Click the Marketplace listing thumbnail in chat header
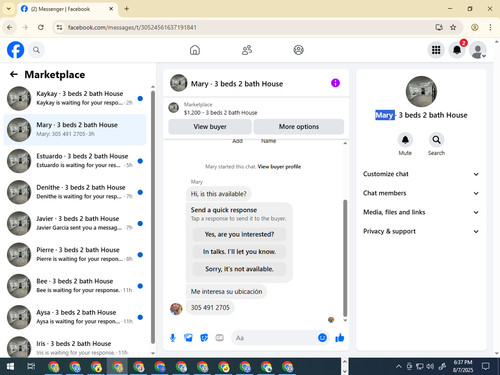Viewport: 500px width, 375px height. click(173, 108)
